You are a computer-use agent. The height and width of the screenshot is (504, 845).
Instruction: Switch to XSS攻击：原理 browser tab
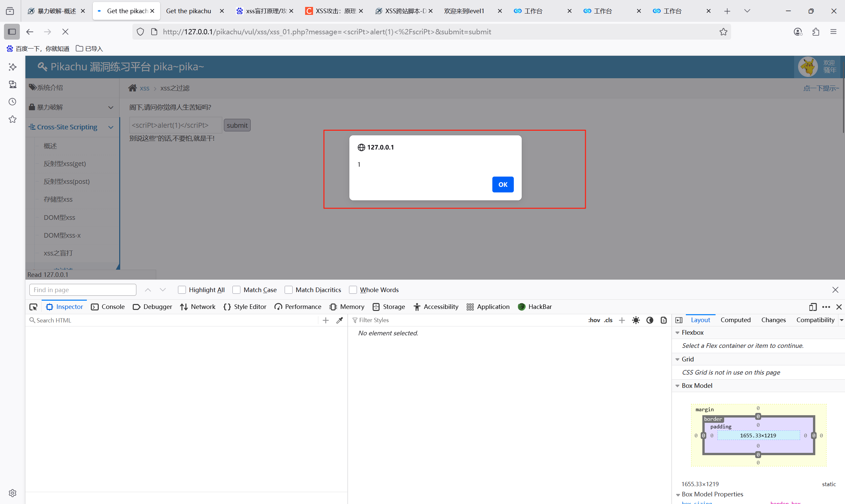point(334,11)
